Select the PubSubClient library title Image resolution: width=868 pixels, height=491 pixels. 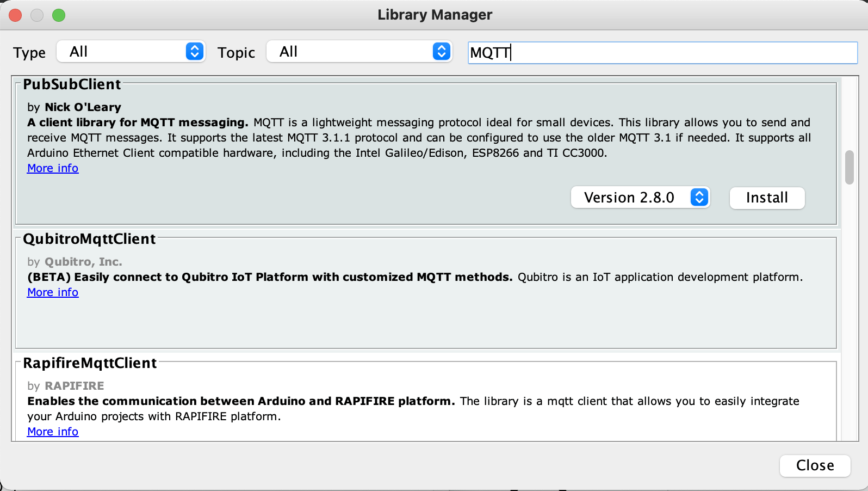72,84
